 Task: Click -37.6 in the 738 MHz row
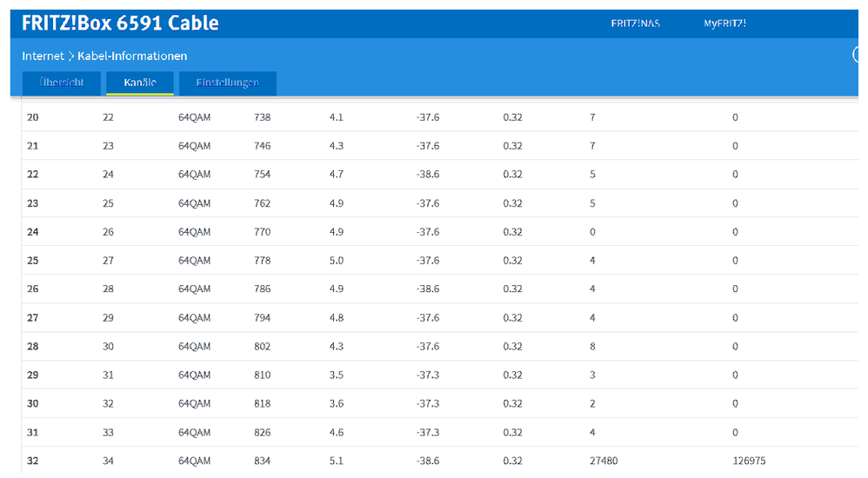click(428, 117)
